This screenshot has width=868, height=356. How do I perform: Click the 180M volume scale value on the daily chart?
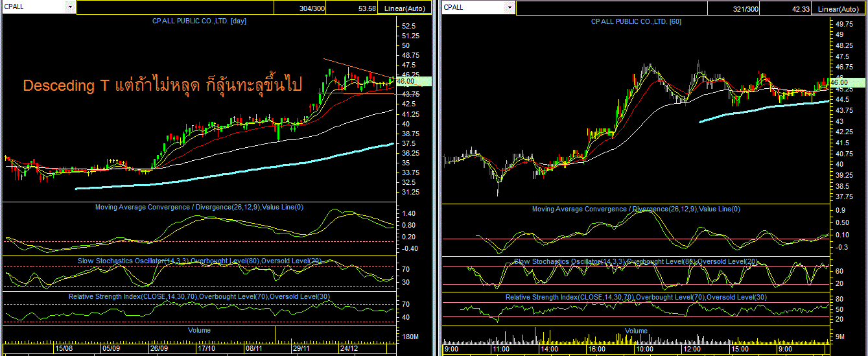[x=410, y=337]
